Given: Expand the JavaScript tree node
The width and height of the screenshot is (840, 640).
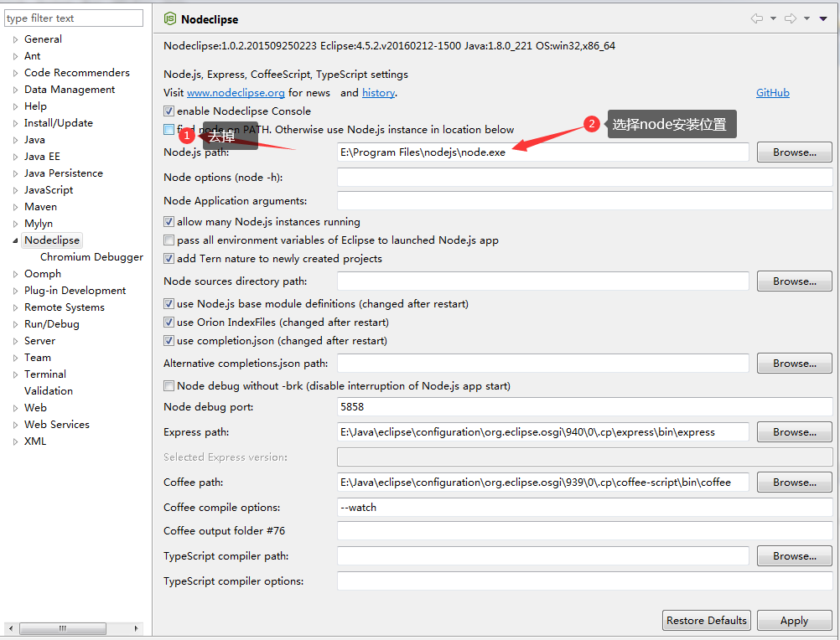Looking at the screenshot, I should [x=15, y=190].
